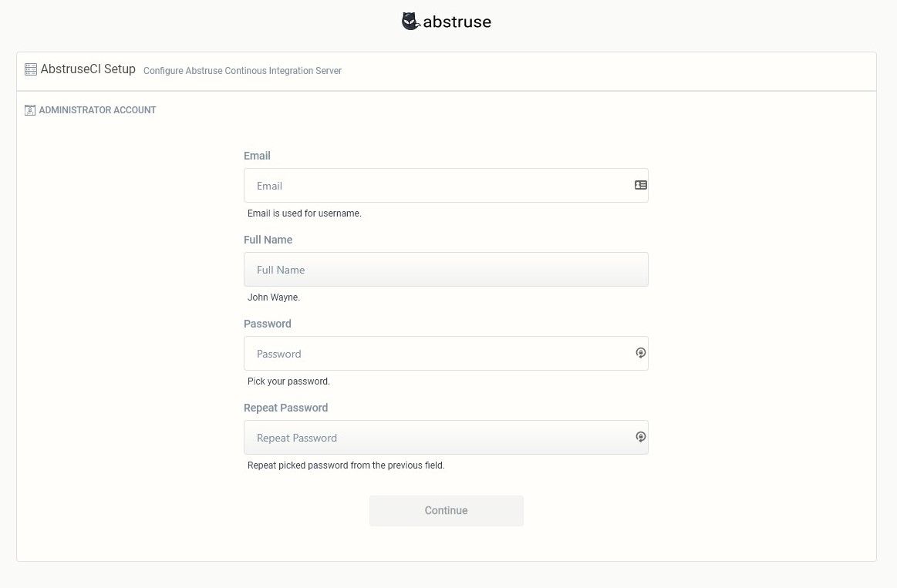Screen dimensions: 897x588
Task: Click the abstruse cat logo icon
Action: coord(411,21)
